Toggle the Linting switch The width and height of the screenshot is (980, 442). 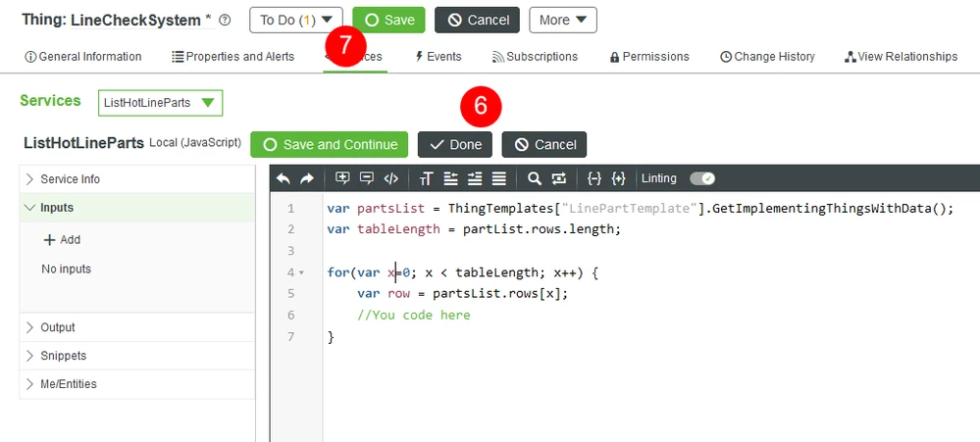(702, 178)
